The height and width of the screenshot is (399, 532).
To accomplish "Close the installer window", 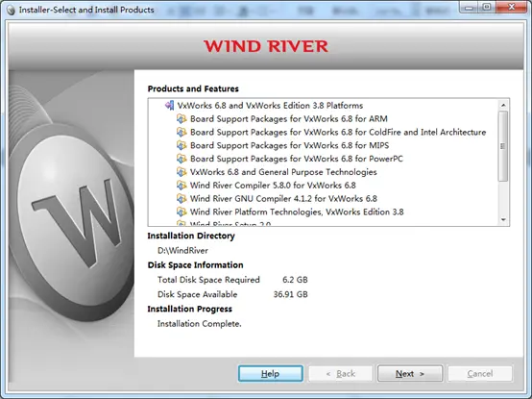I will [x=512, y=8].
